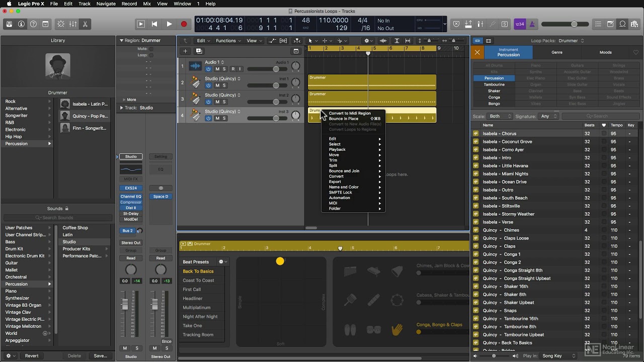Mute the track 4 Studio (Quincy)

pyautogui.click(x=217, y=118)
